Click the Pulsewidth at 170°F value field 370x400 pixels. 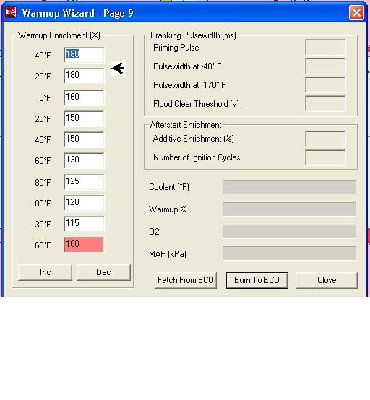click(325, 86)
